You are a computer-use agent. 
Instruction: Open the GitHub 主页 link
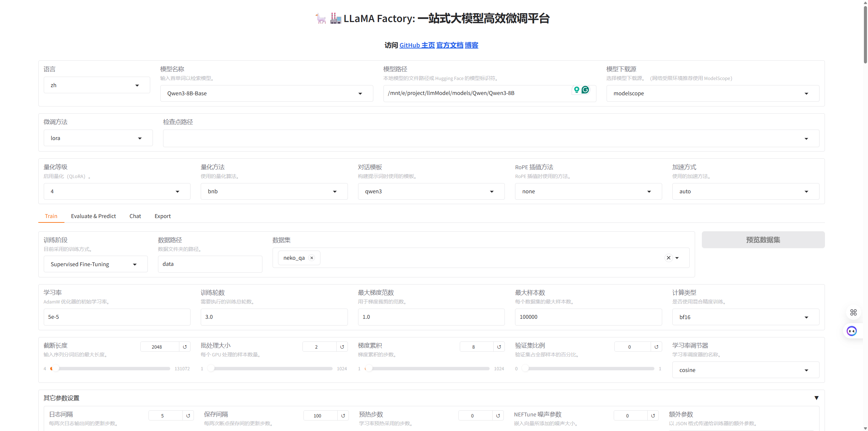pyautogui.click(x=417, y=45)
